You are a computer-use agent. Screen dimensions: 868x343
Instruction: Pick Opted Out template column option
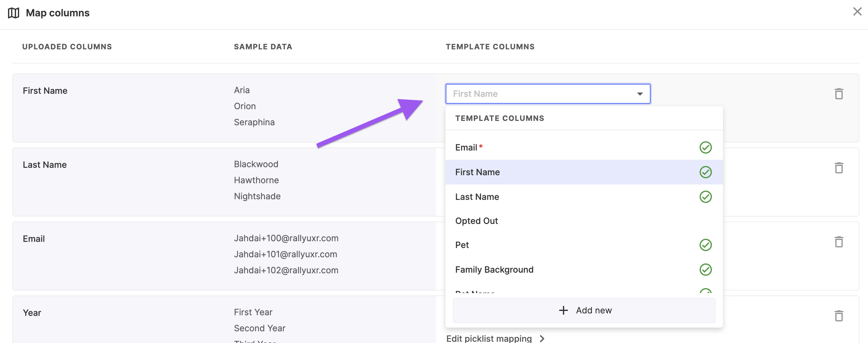tap(476, 221)
